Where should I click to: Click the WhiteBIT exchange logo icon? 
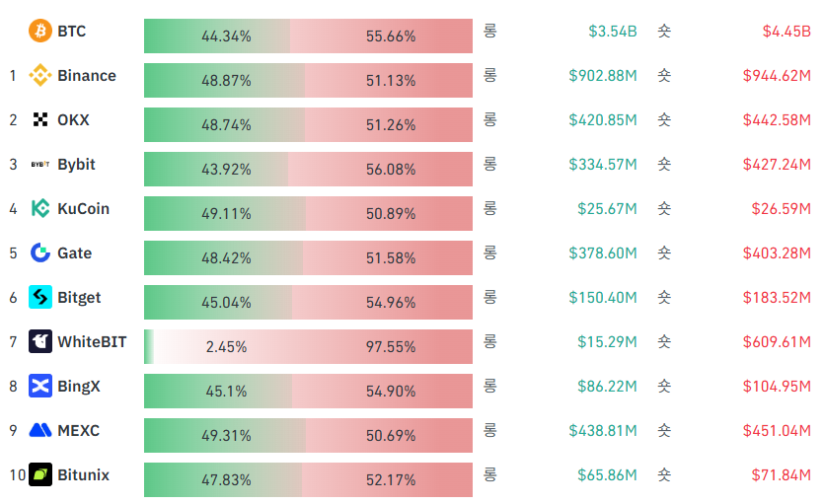point(40,342)
